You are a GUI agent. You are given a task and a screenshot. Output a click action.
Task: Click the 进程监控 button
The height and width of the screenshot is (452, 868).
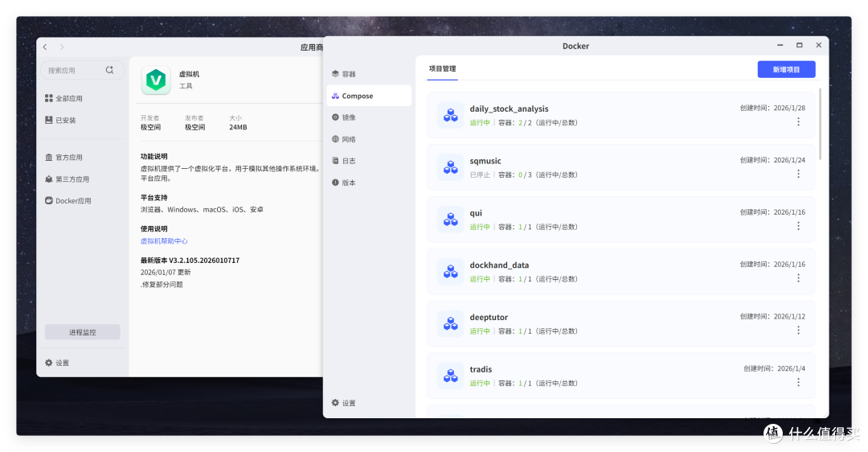pyautogui.click(x=83, y=332)
